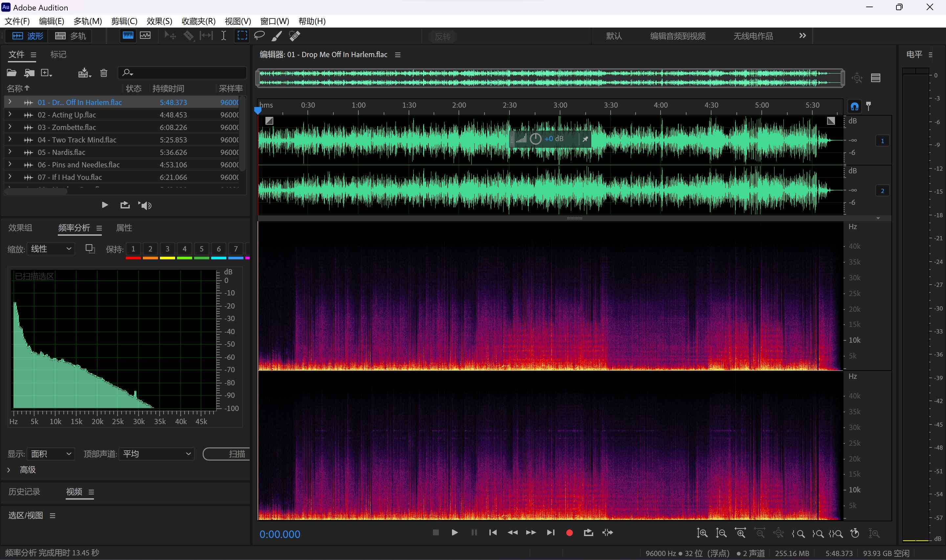Click hold button 6 (cyan)
This screenshot has width=946, height=560.
pyautogui.click(x=218, y=249)
